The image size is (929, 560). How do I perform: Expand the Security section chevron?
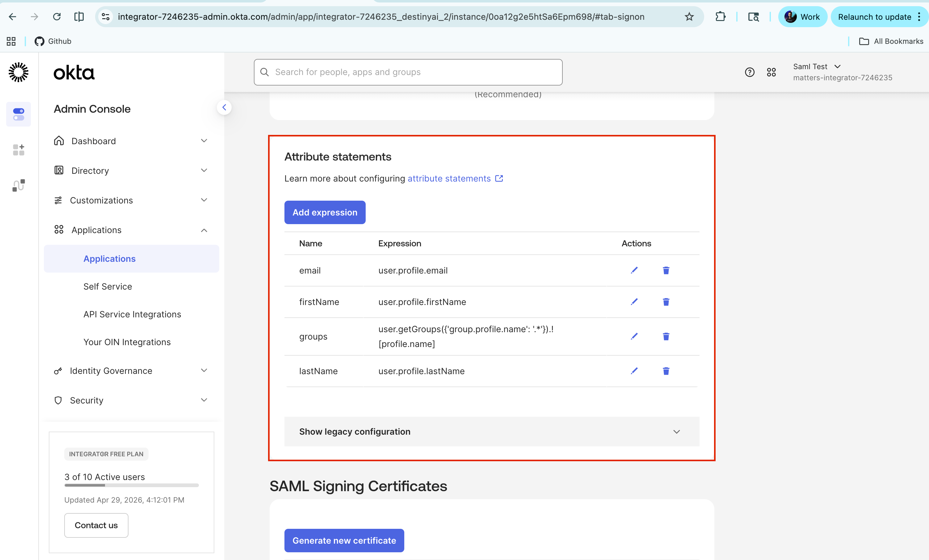point(204,400)
